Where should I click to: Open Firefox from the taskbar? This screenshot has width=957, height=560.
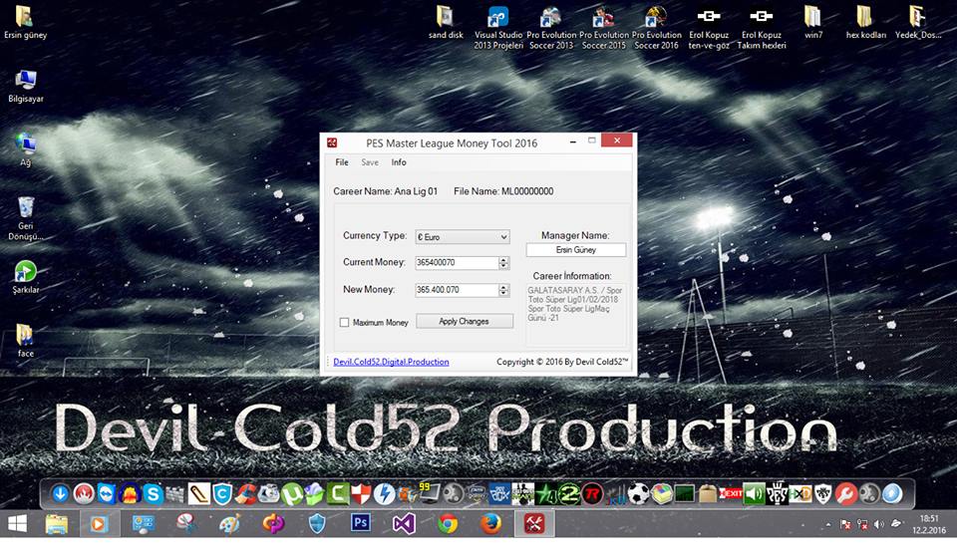[x=490, y=523]
